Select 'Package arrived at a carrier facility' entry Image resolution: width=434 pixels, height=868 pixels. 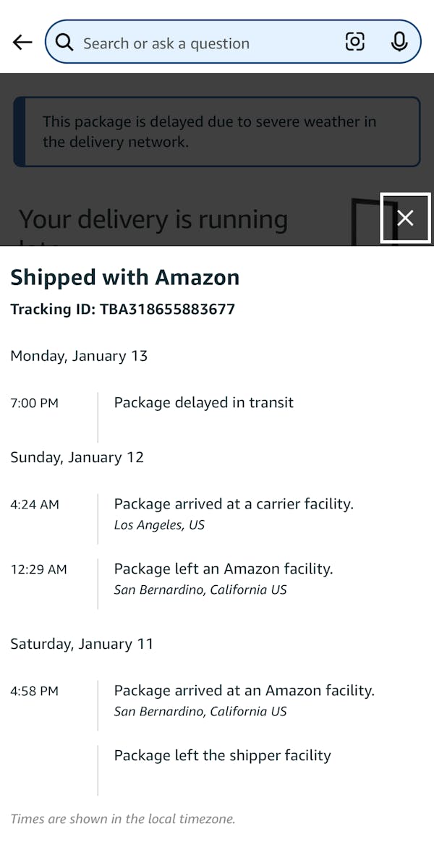click(234, 504)
